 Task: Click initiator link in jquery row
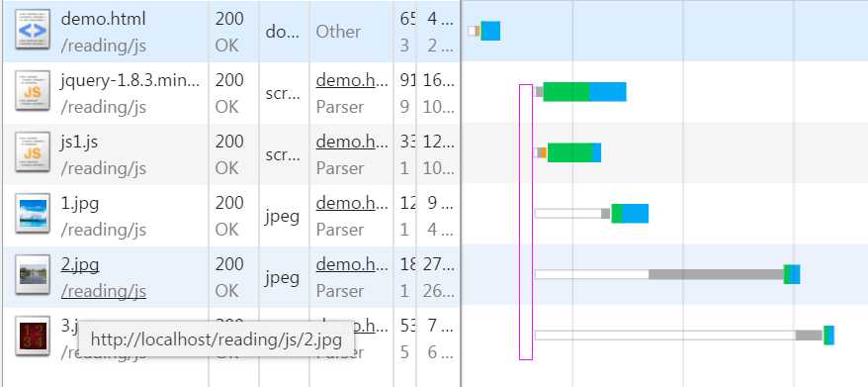[352, 81]
